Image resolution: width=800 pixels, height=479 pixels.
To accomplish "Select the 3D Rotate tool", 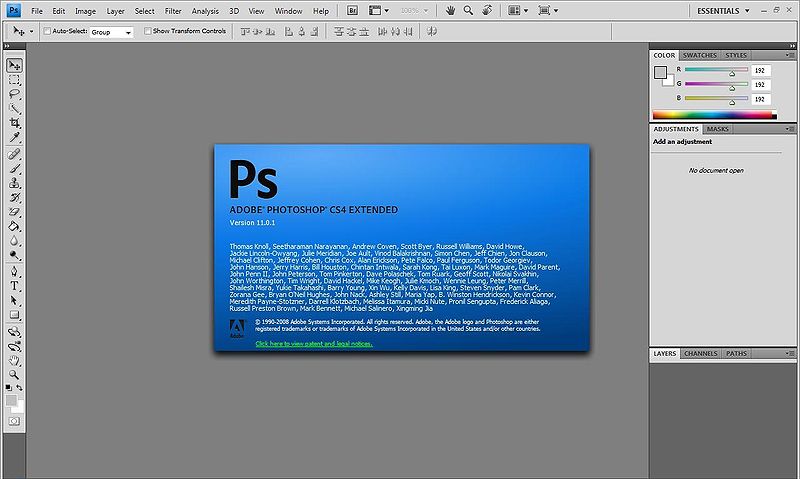I will coord(14,332).
